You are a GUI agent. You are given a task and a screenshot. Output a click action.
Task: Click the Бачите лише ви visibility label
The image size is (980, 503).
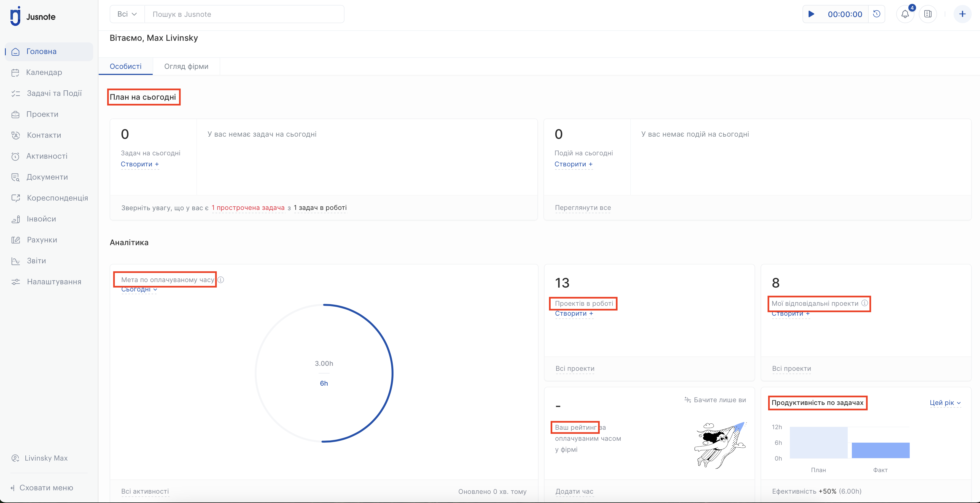click(715, 400)
